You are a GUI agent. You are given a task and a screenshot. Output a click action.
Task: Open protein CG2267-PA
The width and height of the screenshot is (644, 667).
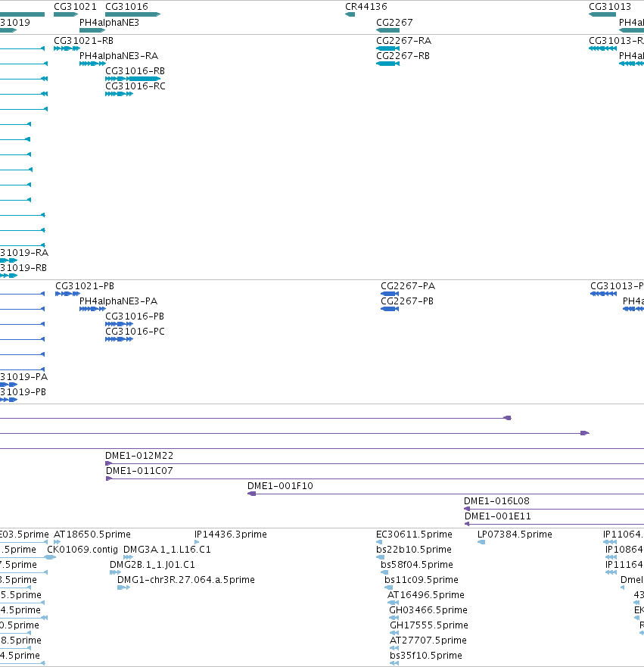[408, 286]
